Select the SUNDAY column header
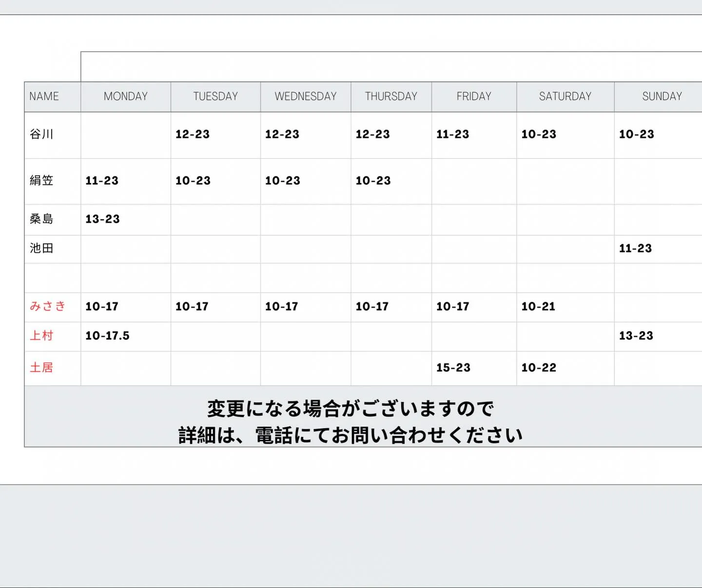The height and width of the screenshot is (588, 702). (662, 96)
